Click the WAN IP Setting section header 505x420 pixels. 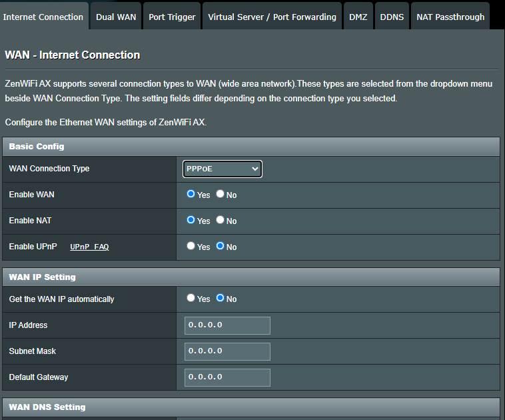pos(251,277)
